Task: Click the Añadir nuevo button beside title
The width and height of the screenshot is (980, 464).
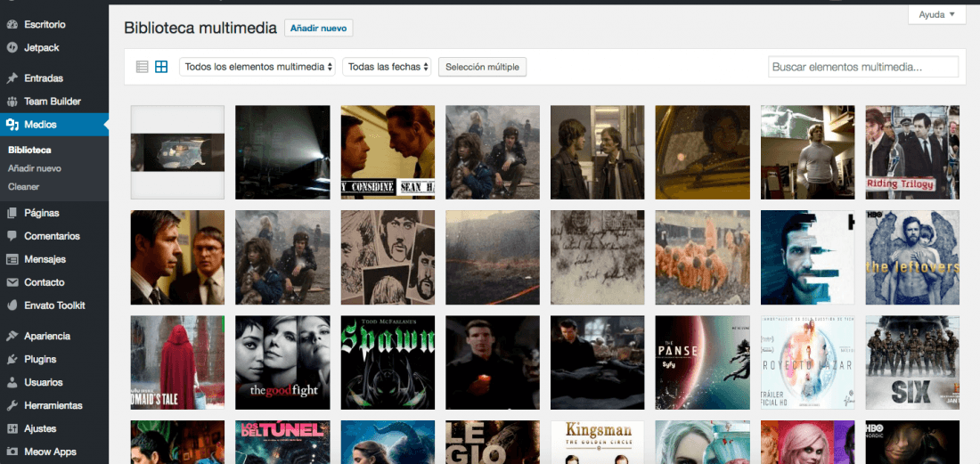Action: pyautogui.click(x=319, y=28)
